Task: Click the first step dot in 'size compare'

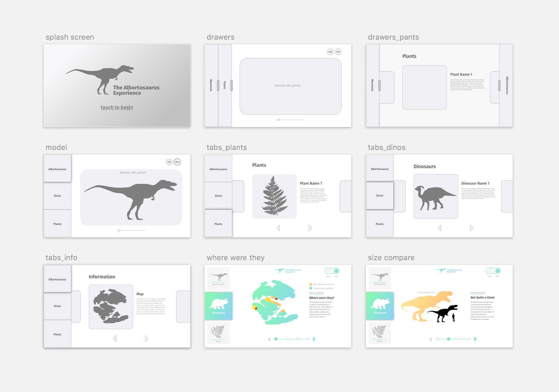Action: coord(437,339)
